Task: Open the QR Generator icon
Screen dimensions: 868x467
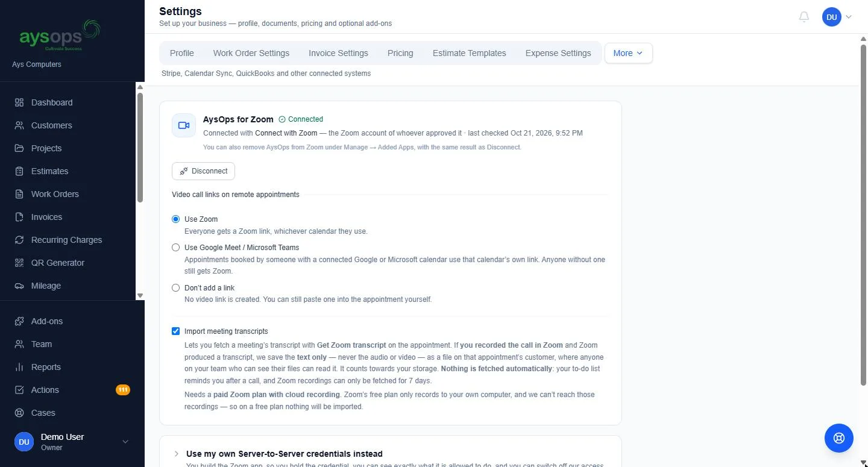Action: click(19, 263)
